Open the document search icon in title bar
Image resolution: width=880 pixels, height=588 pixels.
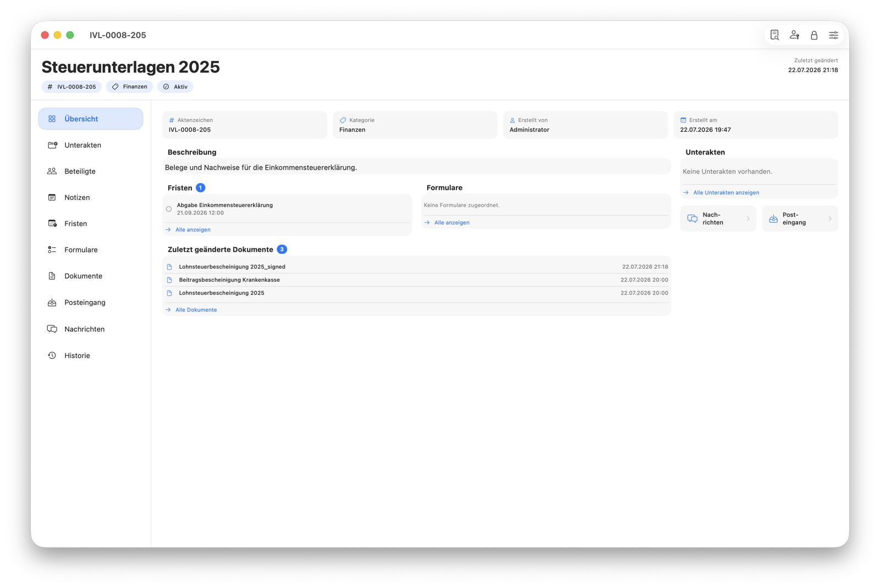coord(774,35)
